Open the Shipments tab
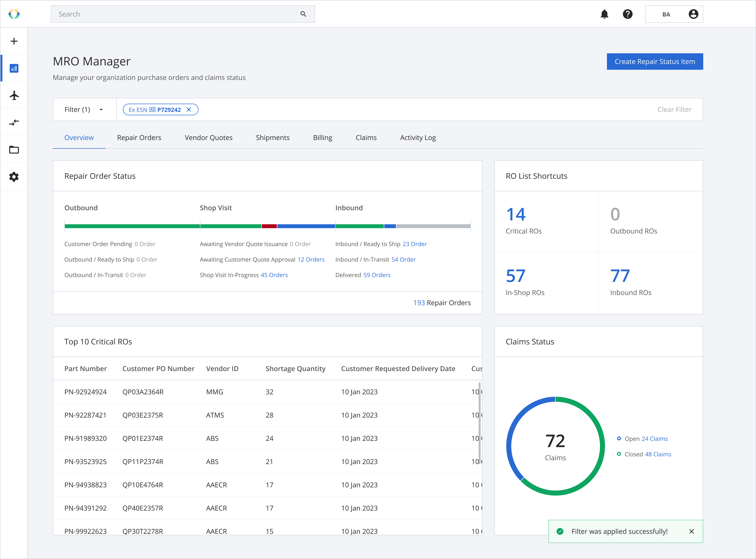This screenshot has width=756, height=559. [x=272, y=138]
